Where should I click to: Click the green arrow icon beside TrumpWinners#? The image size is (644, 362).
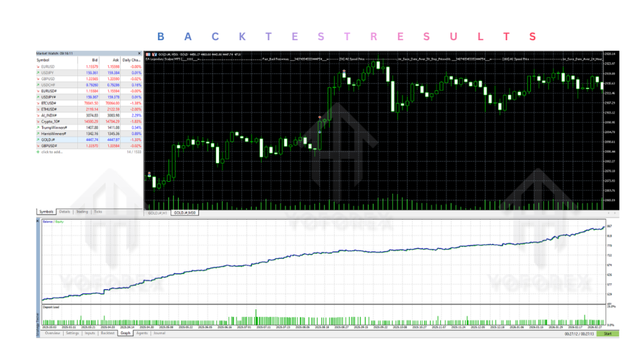point(39,127)
